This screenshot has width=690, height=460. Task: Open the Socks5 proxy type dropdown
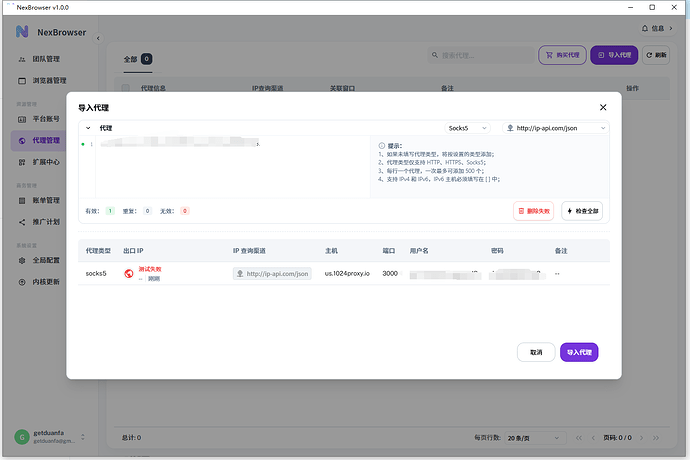tap(467, 128)
